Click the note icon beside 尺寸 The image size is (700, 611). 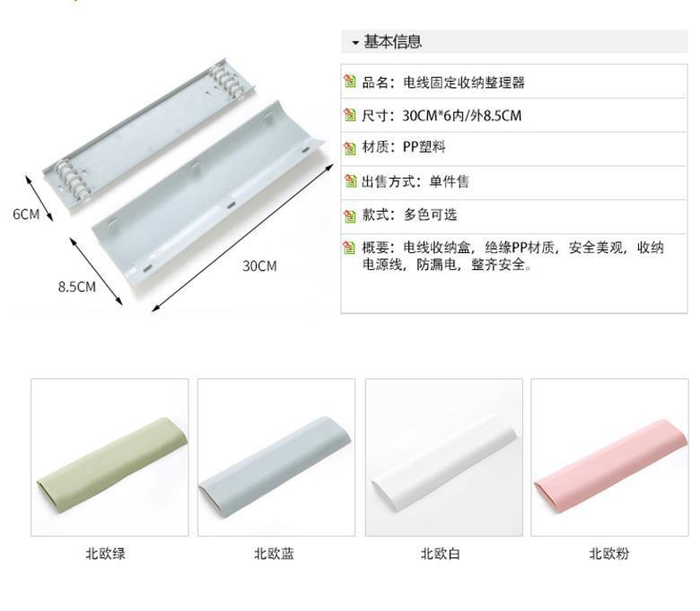(x=350, y=115)
